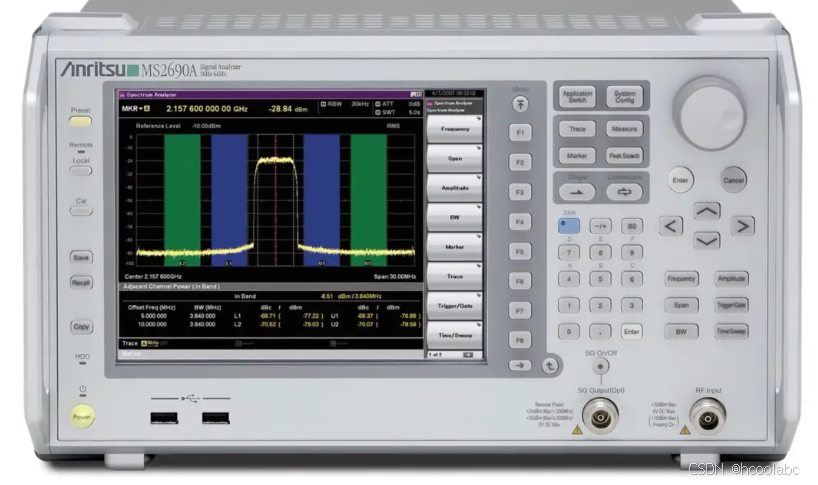This screenshot has width=818, height=485.
Task: Hit the round Cancel key
Action: pyautogui.click(x=733, y=180)
